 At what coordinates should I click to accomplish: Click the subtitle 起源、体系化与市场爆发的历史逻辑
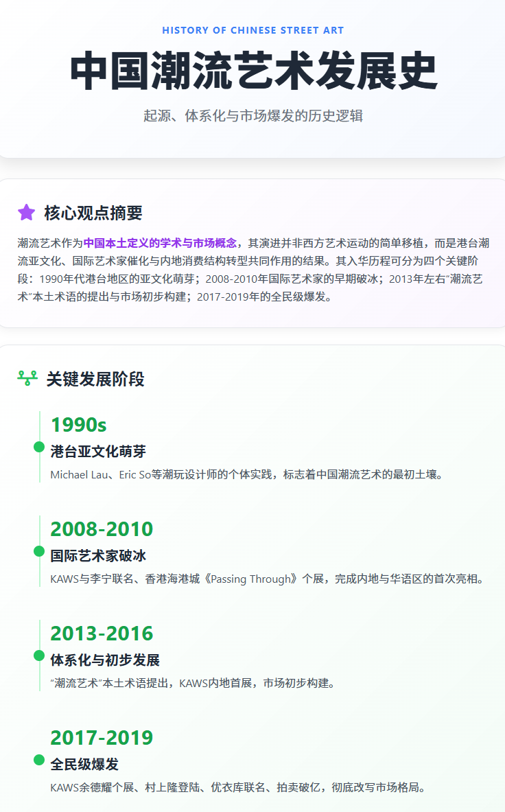coord(252,116)
